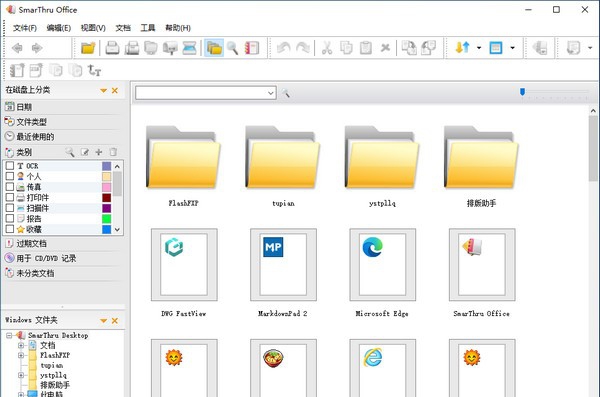Click first notebook icon in second toolbar row
Screen dimensions: 600x397
[17, 70]
